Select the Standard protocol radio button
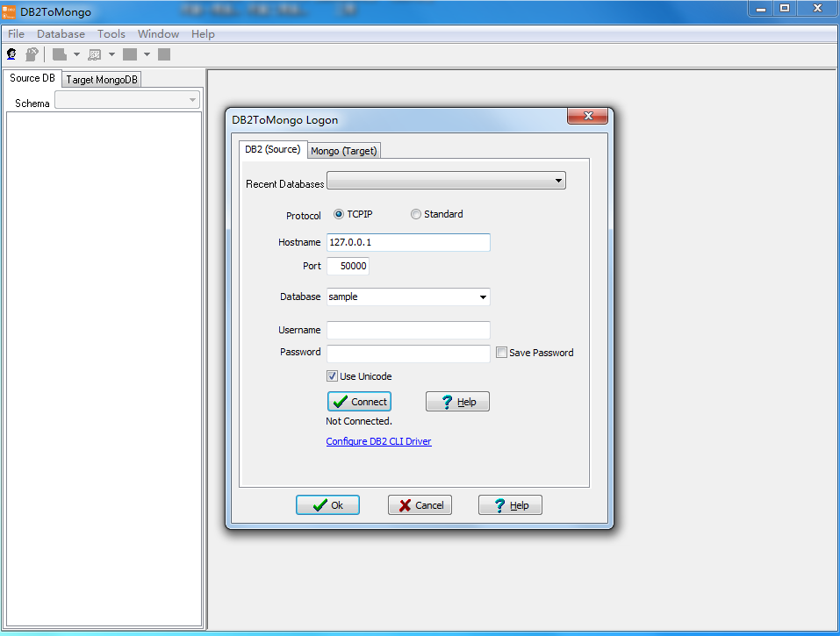This screenshot has height=636, width=840. point(416,214)
